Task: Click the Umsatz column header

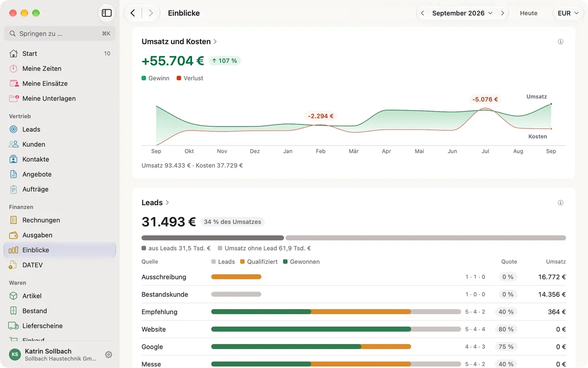Action: point(556,262)
